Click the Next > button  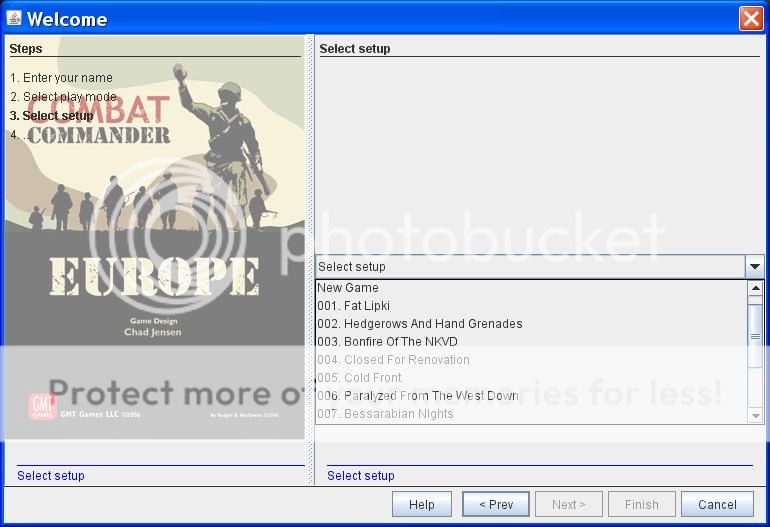pyautogui.click(x=569, y=504)
